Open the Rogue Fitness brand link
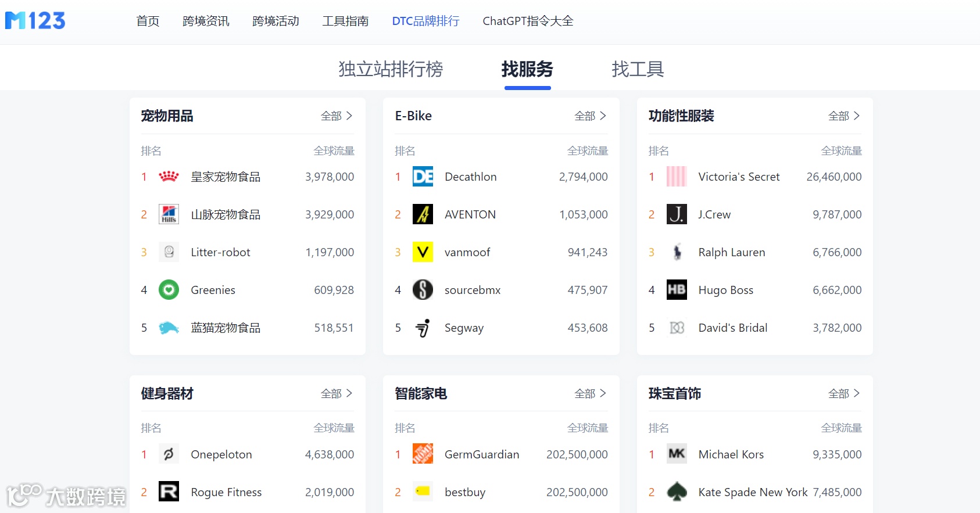 226,492
